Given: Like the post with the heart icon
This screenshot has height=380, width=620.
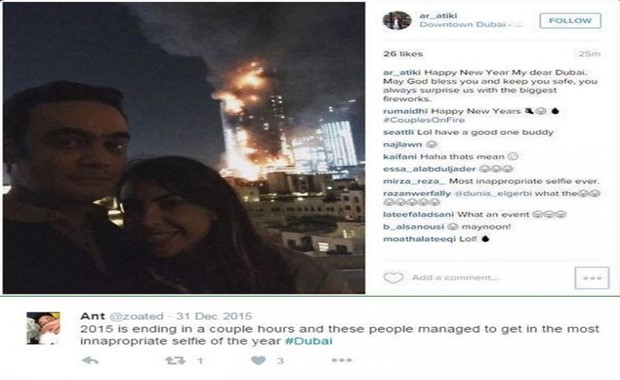Looking at the screenshot, I should pyautogui.click(x=393, y=278).
